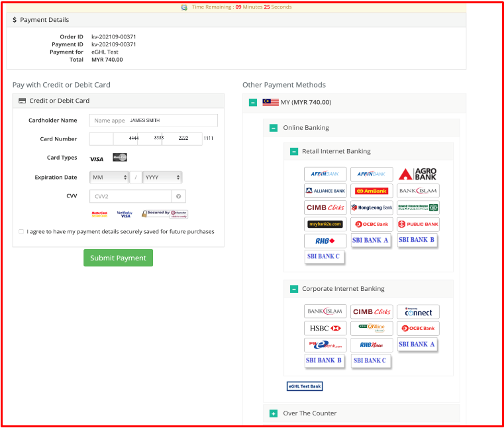Click the CVV help question-mark icon
The image size is (504, 428).
click(179, 196)
